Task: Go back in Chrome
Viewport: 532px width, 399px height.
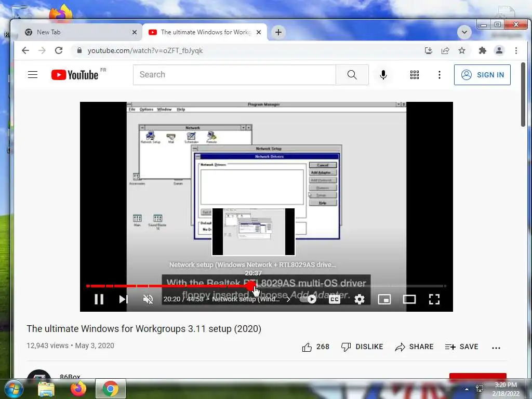Action: [x=25, y=50]
